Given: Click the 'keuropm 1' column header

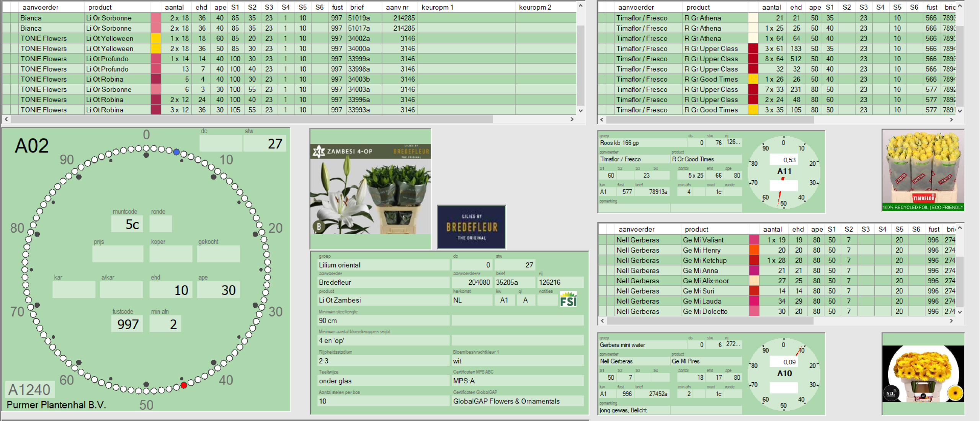Looking at the screenshot, I should coord(437,7).
